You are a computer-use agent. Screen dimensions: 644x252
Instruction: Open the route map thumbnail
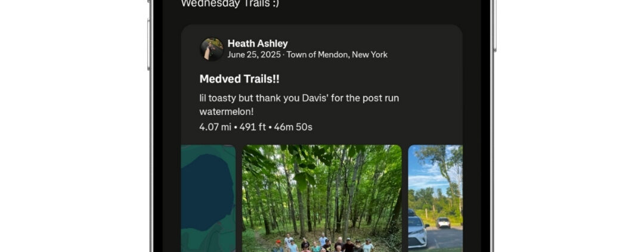[x=208, y=198]
